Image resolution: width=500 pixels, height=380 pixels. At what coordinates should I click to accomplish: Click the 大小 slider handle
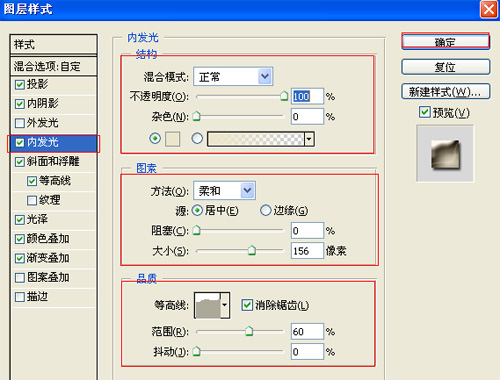pyautogui.click(x=252, y=250)
